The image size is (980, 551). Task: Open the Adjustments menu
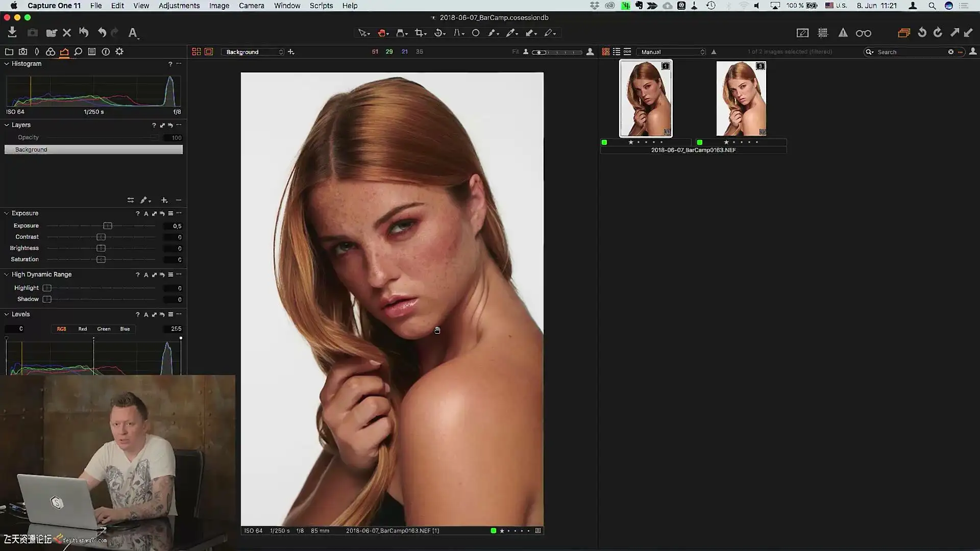tap(179, 6)
